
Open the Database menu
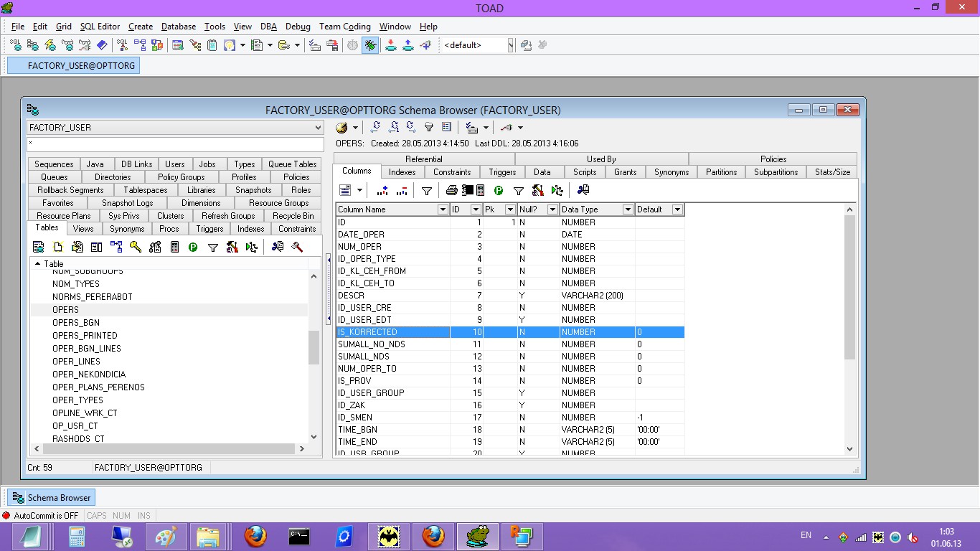tap(179, 27)
